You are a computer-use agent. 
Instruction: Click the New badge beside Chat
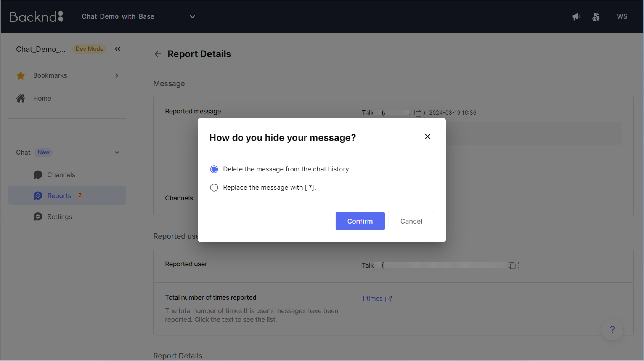(x=43, y=152)
